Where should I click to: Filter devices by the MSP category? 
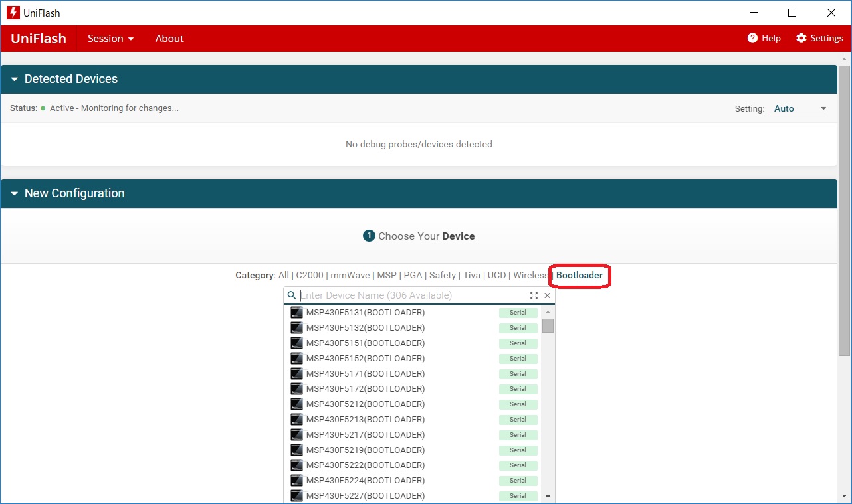tap(387, 275)
